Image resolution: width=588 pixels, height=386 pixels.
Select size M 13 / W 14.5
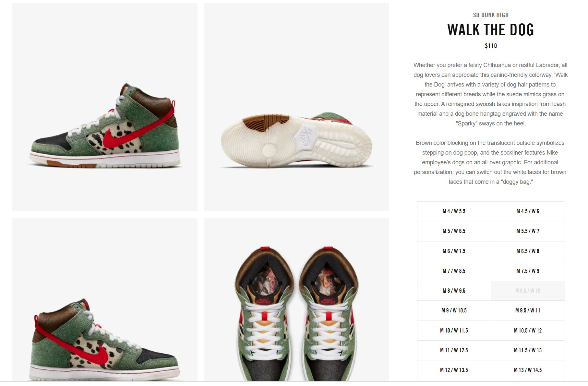point(528,370)
